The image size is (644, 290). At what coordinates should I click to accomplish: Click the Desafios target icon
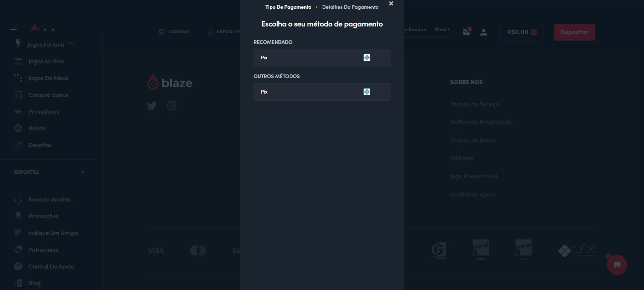tap(18, 145)
